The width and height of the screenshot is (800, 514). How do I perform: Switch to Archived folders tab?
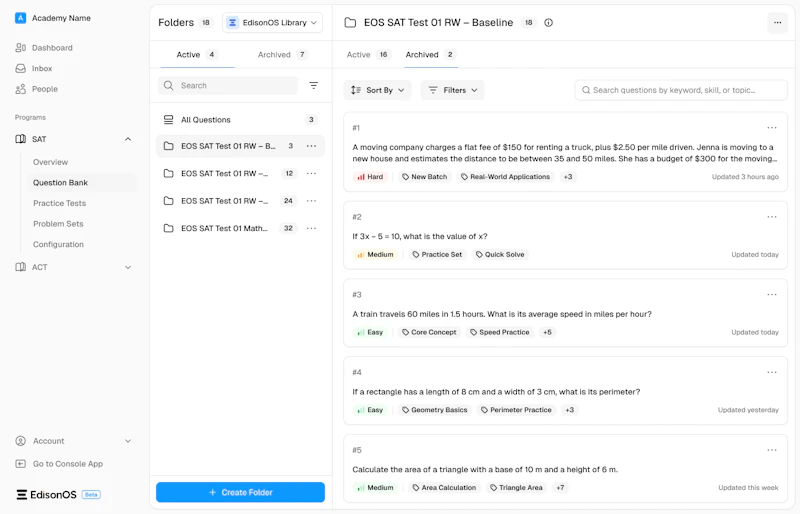[x=283, y=55]
